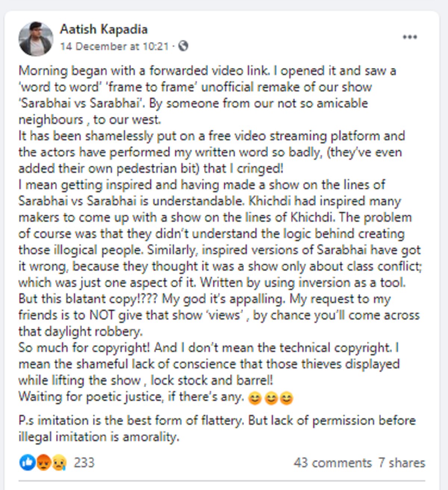Viewport: 448px width, 490px height.
Task: Click the blue Like reaction icon
Action: (x=27, y=463)
